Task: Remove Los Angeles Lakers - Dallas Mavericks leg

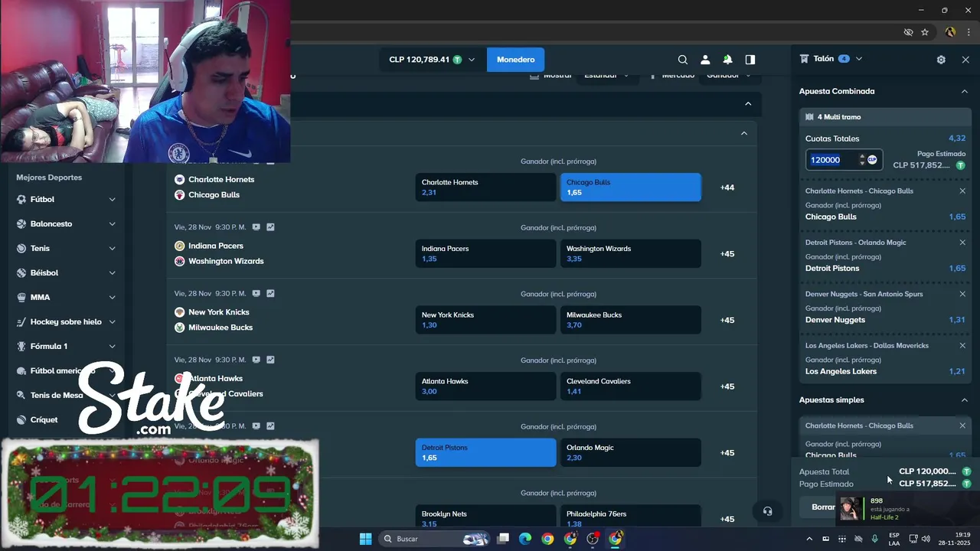Action: (962, 345)
